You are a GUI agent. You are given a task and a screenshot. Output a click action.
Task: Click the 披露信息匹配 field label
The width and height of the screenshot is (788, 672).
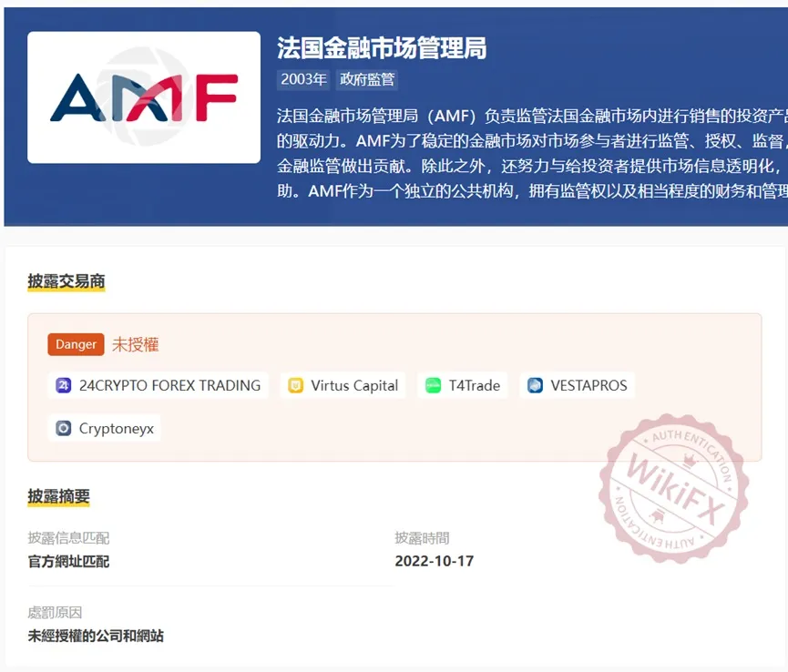[x=68, y=538]
